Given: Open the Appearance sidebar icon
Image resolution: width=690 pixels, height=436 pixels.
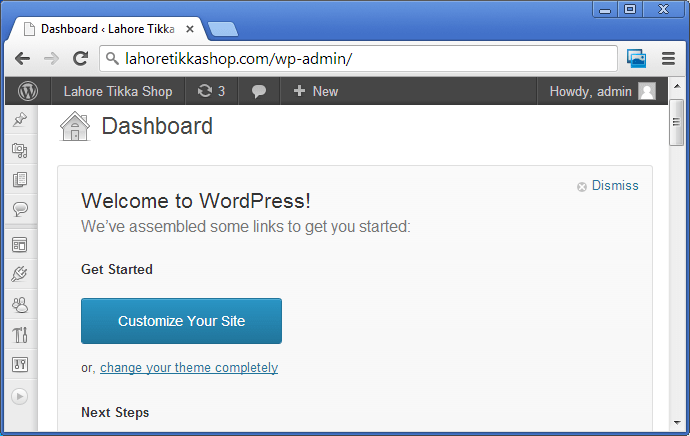Looking at the screenshot, I should tap(20, 244).
